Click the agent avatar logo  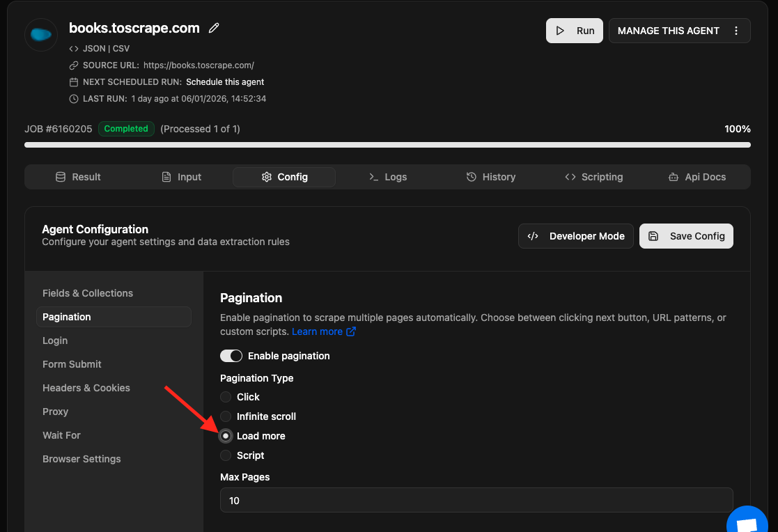pyautogui.click(x=41, y=35)
